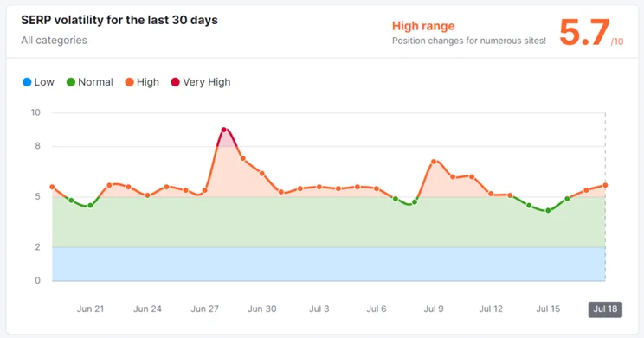
Task: Toggle the Very High legend item
Action: click(201, 82)
